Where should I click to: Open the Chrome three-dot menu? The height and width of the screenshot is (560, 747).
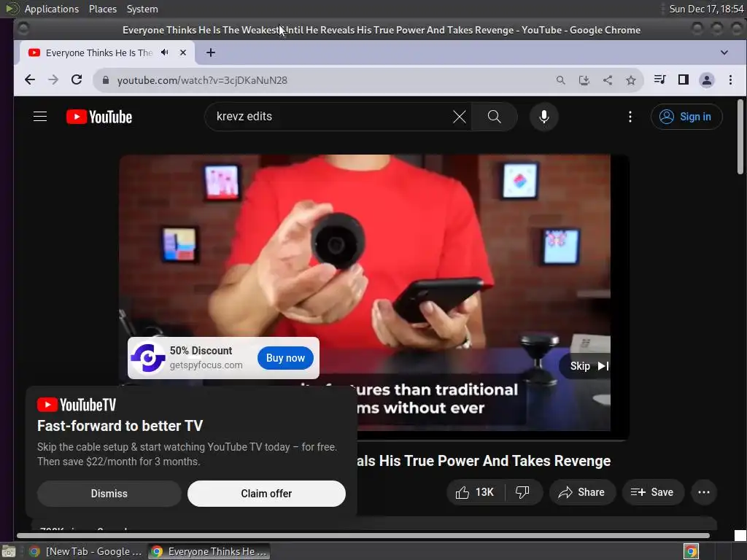730,80
